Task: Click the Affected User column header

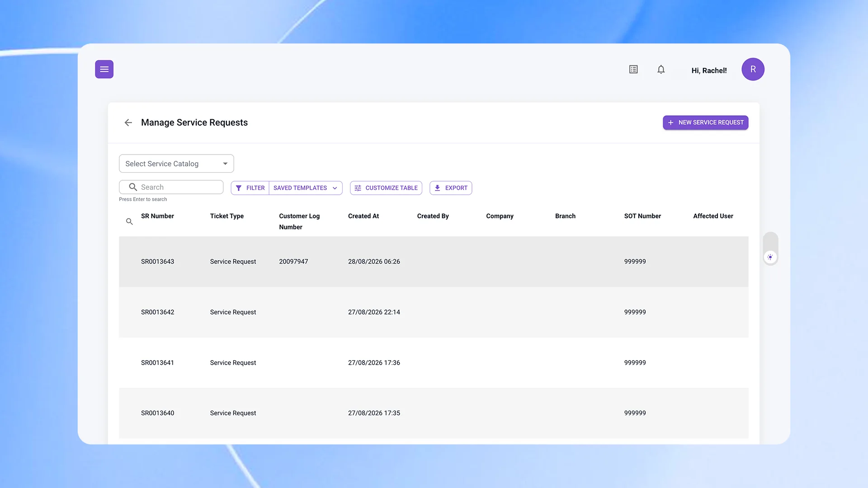Action: pos(713,216)
